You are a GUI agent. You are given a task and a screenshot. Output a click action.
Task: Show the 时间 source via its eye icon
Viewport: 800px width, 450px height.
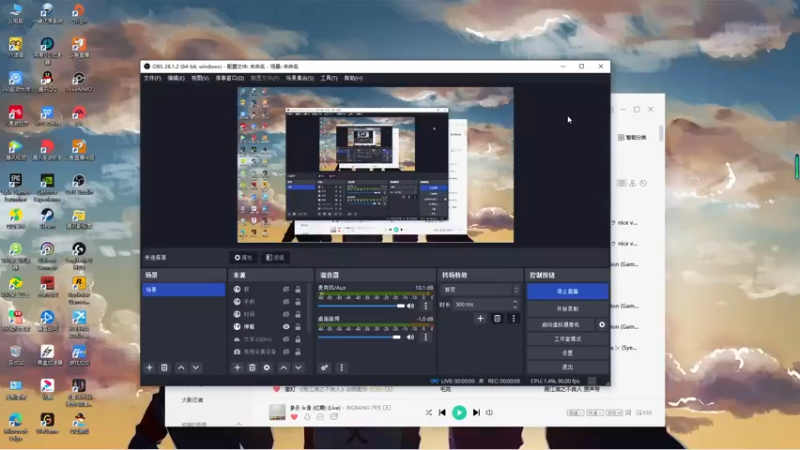pos(286,314)
